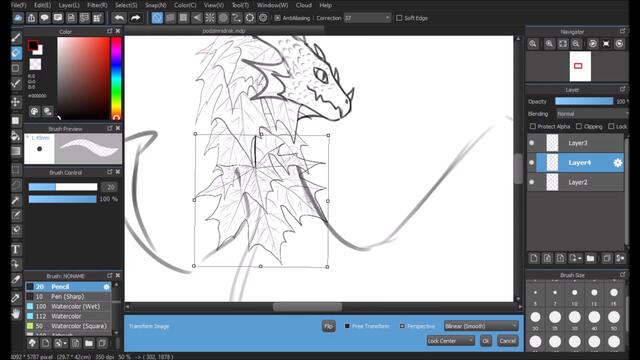This screenshot has height=360, width=640.
Task: Click the new folder icon in Layer panel
Action: 590,258
